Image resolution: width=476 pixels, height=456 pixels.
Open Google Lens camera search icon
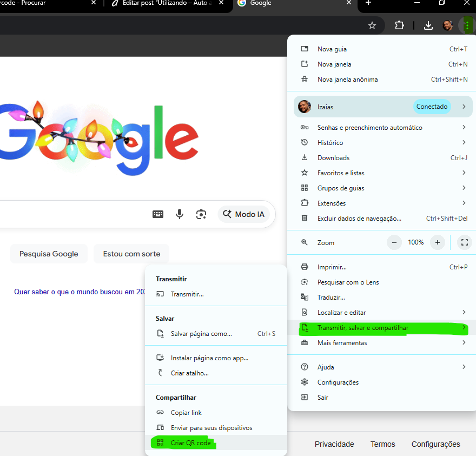tap(201, 214)
